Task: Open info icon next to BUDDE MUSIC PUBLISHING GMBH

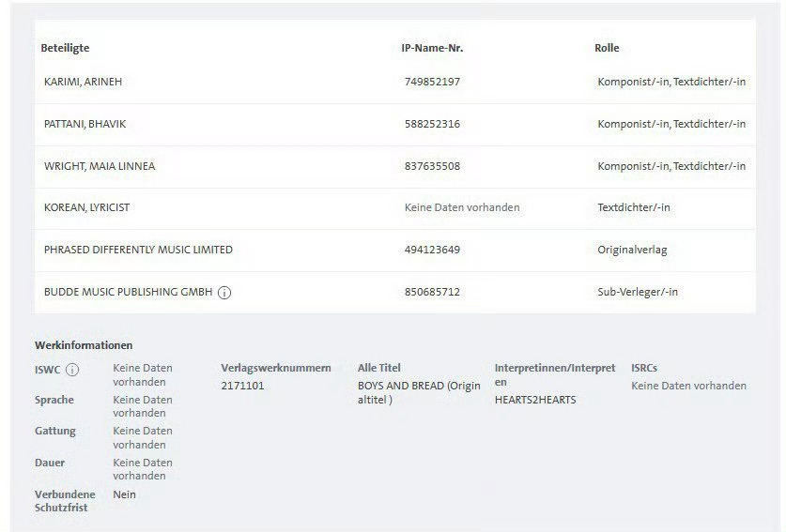Action: pyautogui.click(x=224, y=293)
